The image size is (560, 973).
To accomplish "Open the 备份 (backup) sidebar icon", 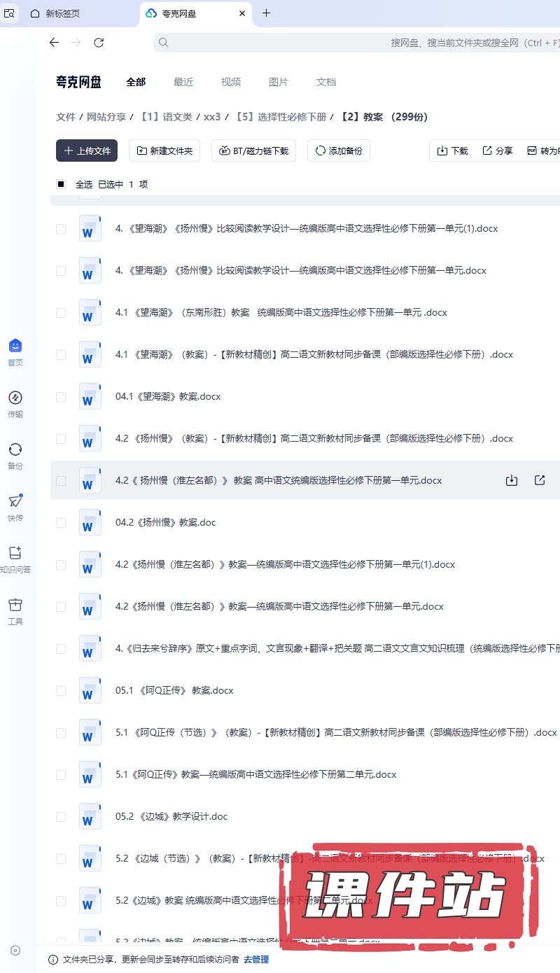I will (15, 456).
